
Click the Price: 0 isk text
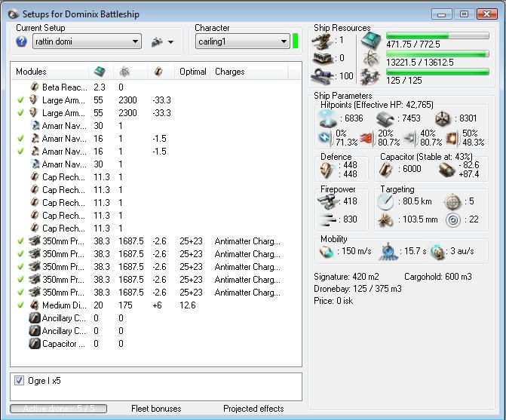click(333, 301)
